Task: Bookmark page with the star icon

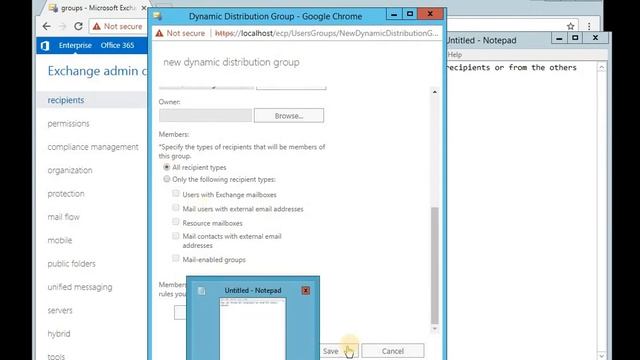Action: click(x=570, y=27)
